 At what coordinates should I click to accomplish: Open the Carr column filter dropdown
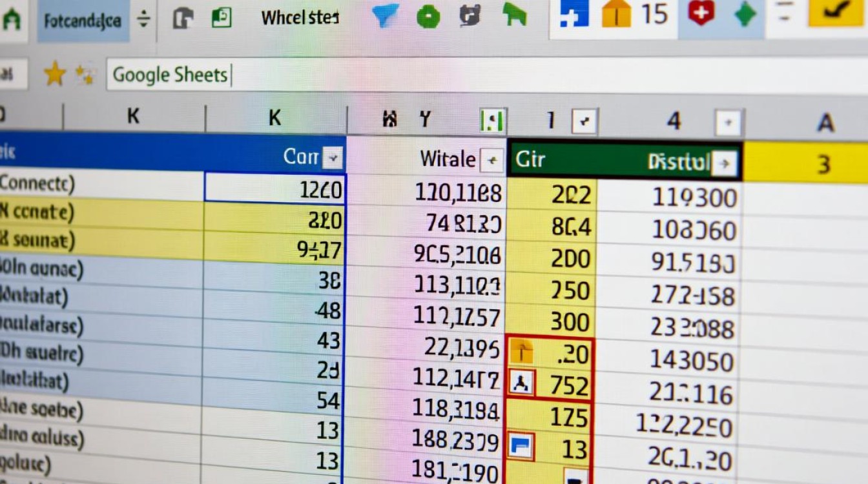333,157
